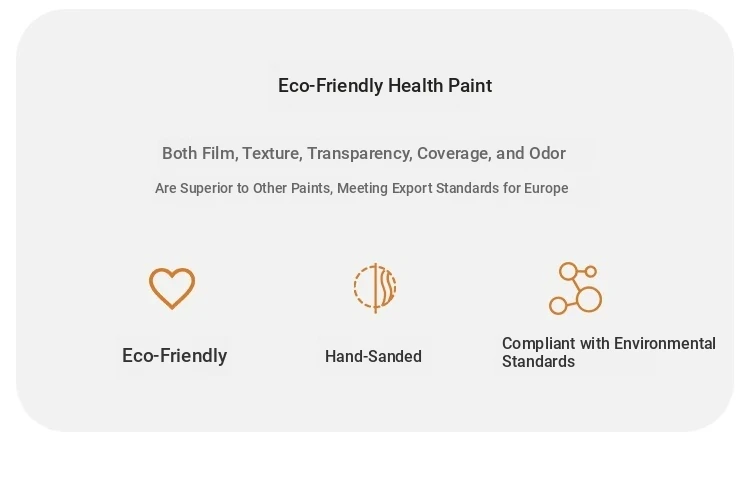Click the word Odor in the subtitle
The width and height of the screenshot is (750, 480).
click(x=548, y=153)
